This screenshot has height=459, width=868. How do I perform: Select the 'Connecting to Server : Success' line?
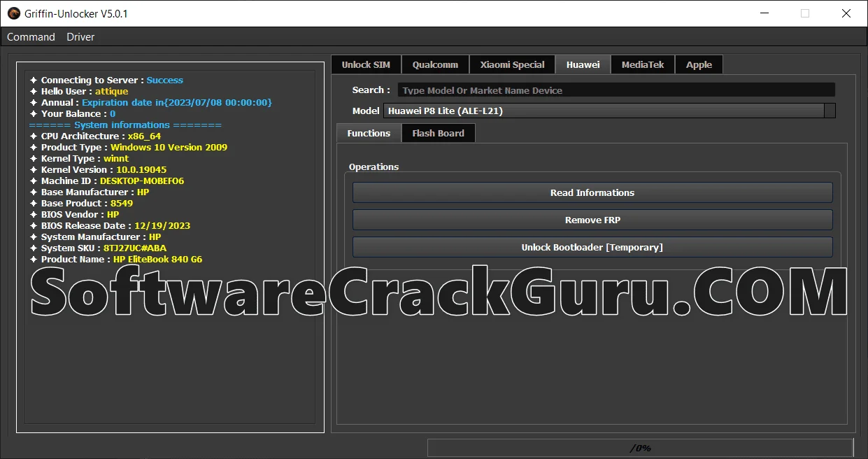point(106,80)
